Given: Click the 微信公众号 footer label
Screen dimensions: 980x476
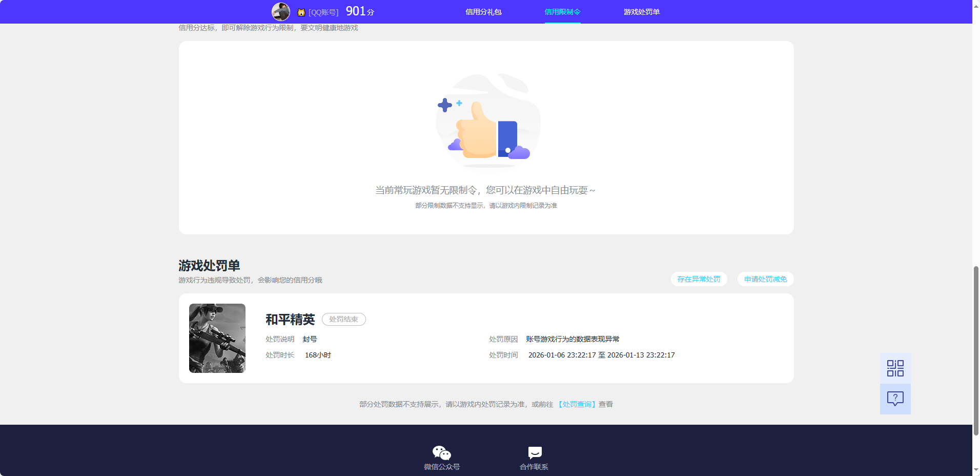Looking at the screenshot, I should pos(442,467).
